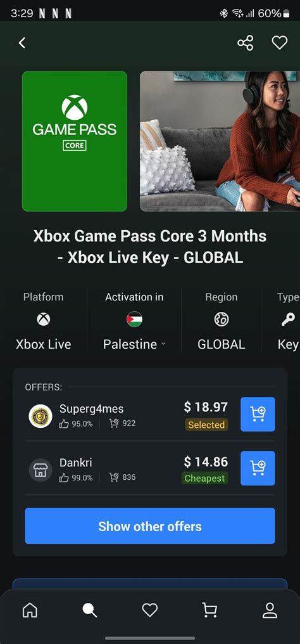Tap the back arrow icon

[22, 42]
